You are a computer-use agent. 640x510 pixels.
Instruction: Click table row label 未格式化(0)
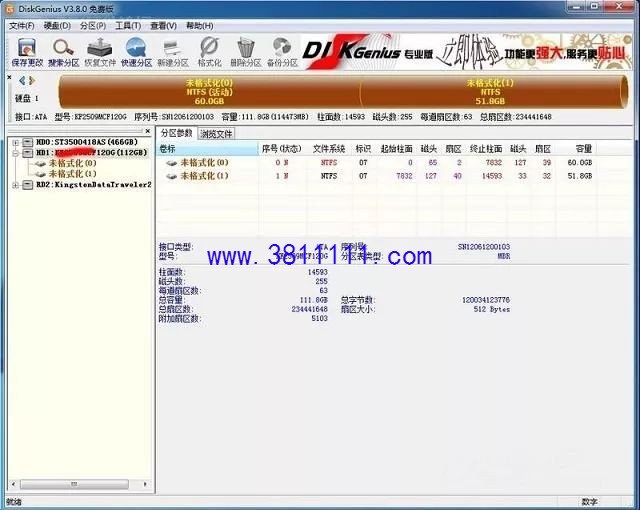[204, 162]
